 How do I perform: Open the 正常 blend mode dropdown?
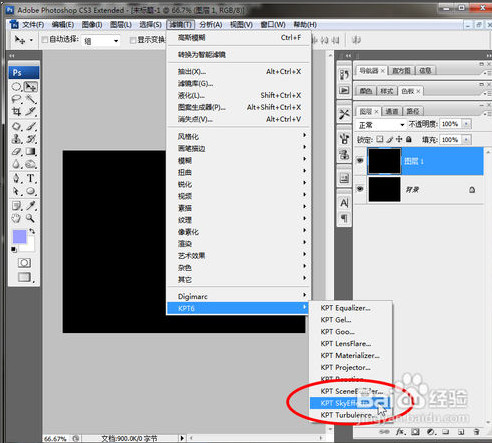pyautogui.click(x=402, y=125)
